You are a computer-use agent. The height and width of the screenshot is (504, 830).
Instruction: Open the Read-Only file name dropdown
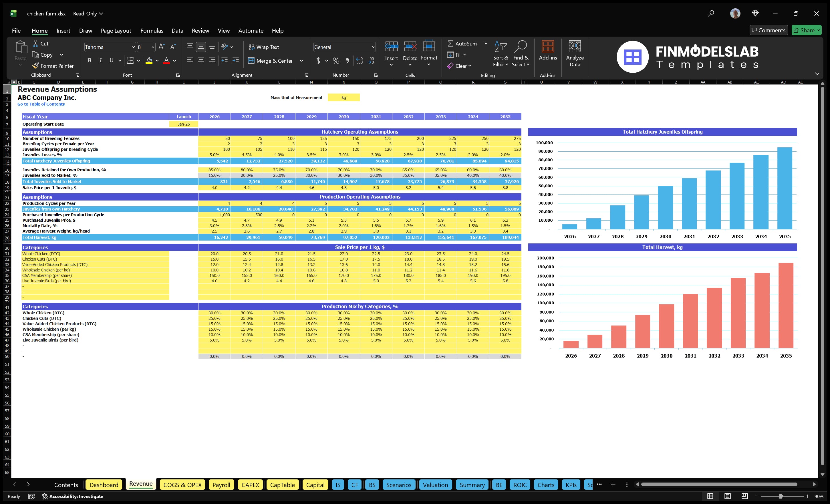(x=88, y=13)
